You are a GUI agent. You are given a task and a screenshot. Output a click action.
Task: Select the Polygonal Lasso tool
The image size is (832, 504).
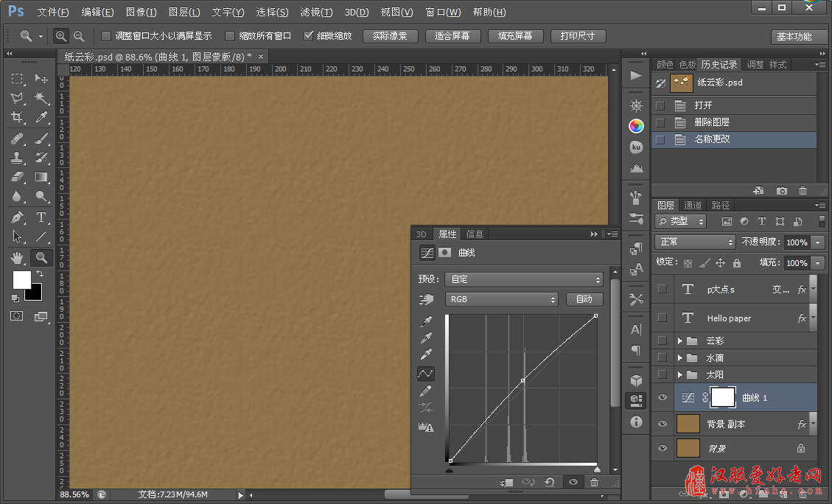17,98
